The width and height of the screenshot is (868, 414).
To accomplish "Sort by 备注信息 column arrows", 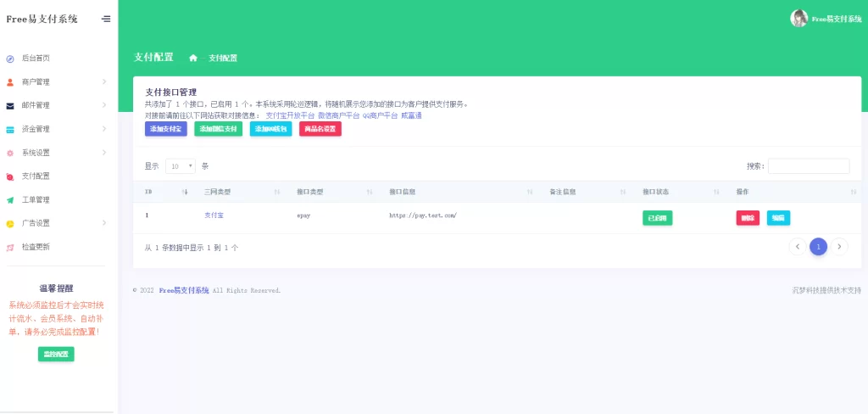I will pos(623,192).
